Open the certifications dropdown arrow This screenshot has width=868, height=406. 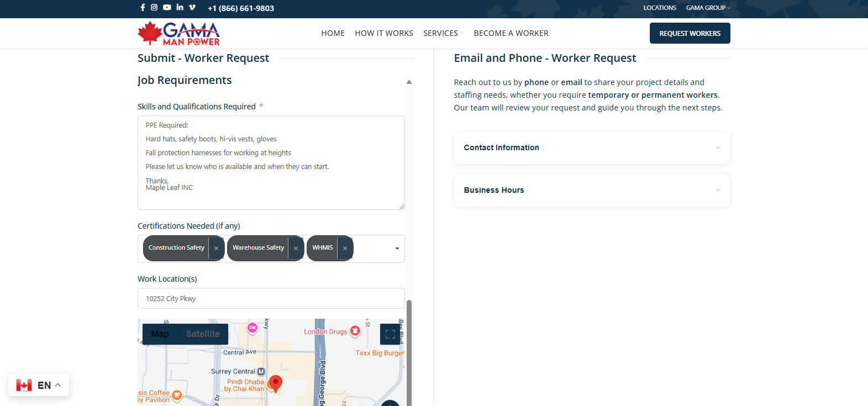tap(397, 249)
